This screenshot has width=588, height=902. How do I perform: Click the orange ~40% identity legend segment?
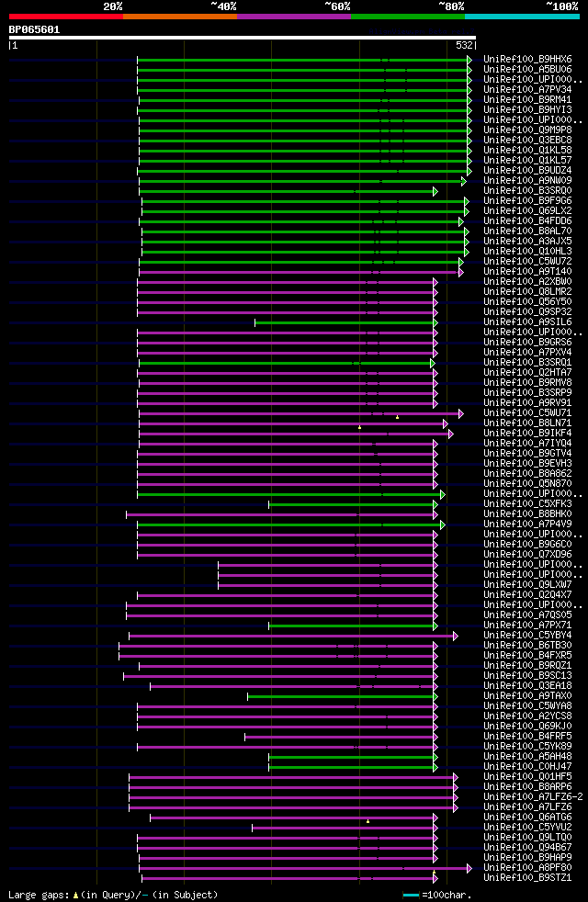tap(180, 17)
